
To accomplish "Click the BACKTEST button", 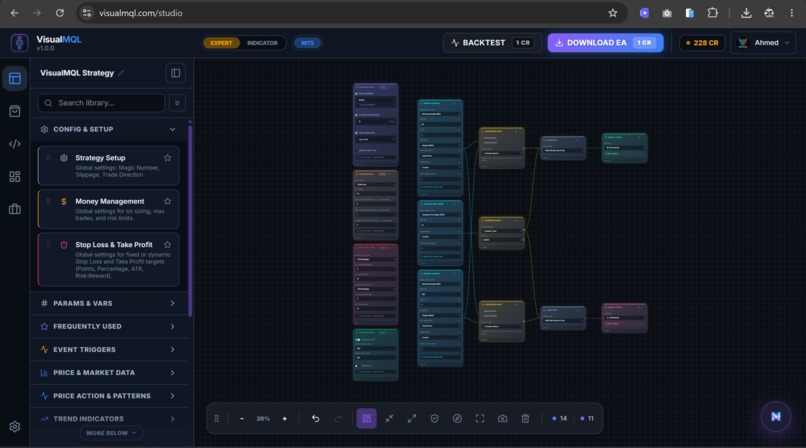I will 492,43.
